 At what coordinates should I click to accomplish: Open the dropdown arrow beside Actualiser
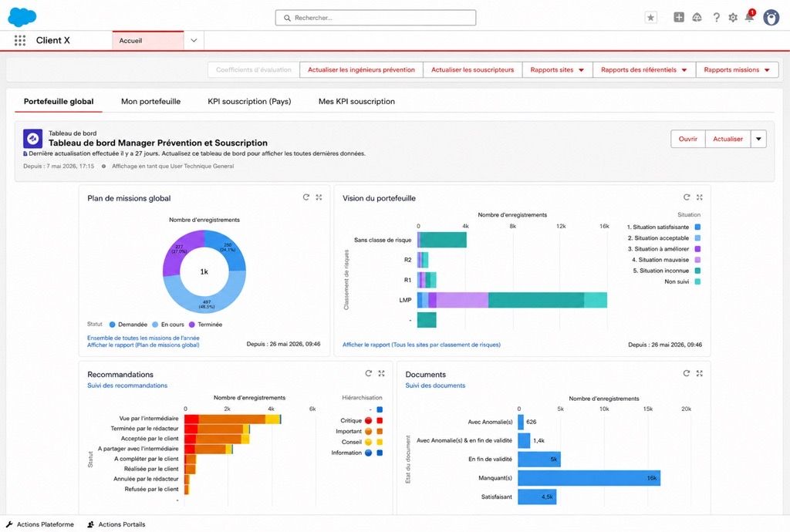tap(758, 139)
